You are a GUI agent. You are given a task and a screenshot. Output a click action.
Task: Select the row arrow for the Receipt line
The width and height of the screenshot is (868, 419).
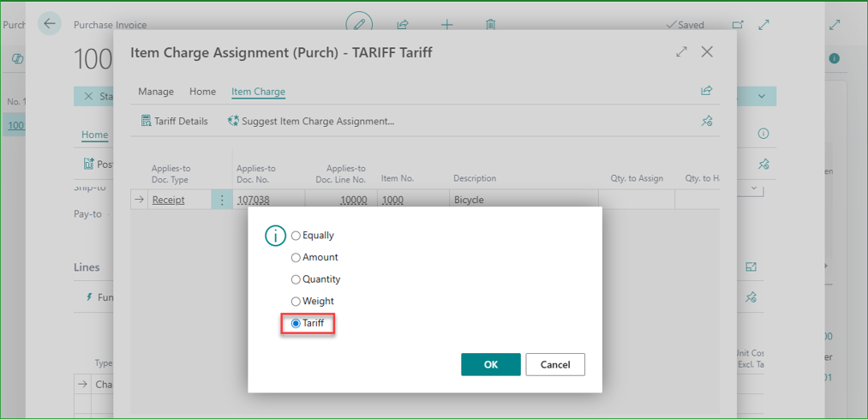coord(139,200)
